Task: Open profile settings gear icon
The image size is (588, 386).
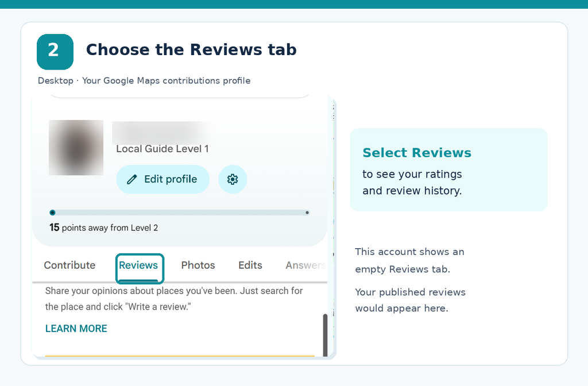Action: [233, 179]
